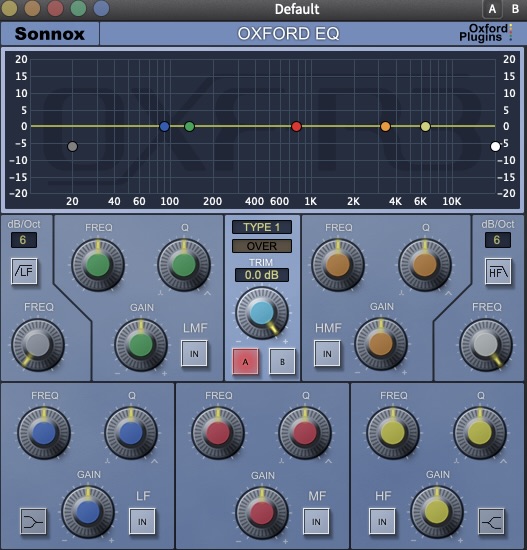Image resolution: width=527 pixels, height=550 pixels.
Task: Select the blue LF node on graph
Action: pos(164,126)
